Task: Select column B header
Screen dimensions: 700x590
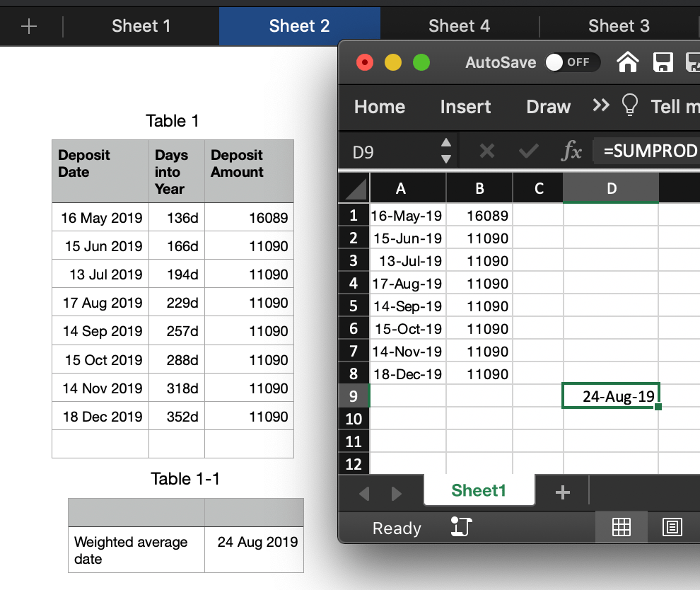Action: 479,188
